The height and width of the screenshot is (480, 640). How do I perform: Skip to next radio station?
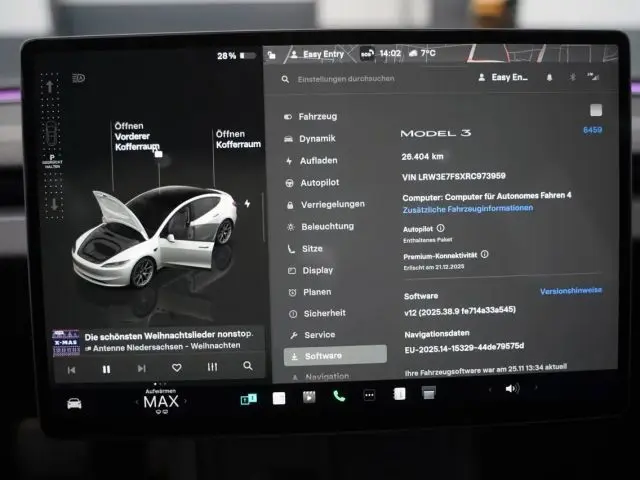141,368
